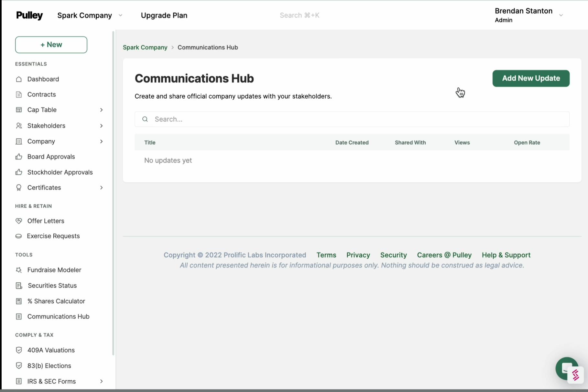Screen dimensions: 588x392
Task: Click the Board Approvals thumbs-up icon
Action: [19, 157]
